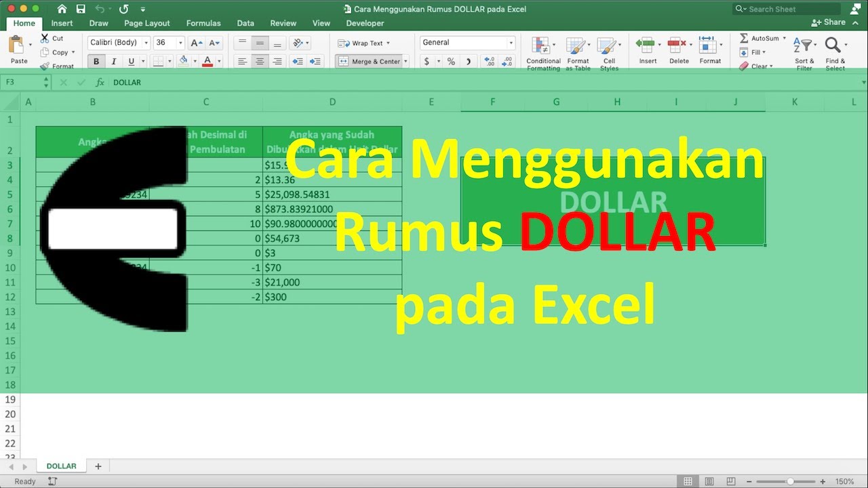The width and height of the screenshot is (868, 488).
Task: Toggle italic formatting
Action: pyautogui.click(x=113, y=62)
